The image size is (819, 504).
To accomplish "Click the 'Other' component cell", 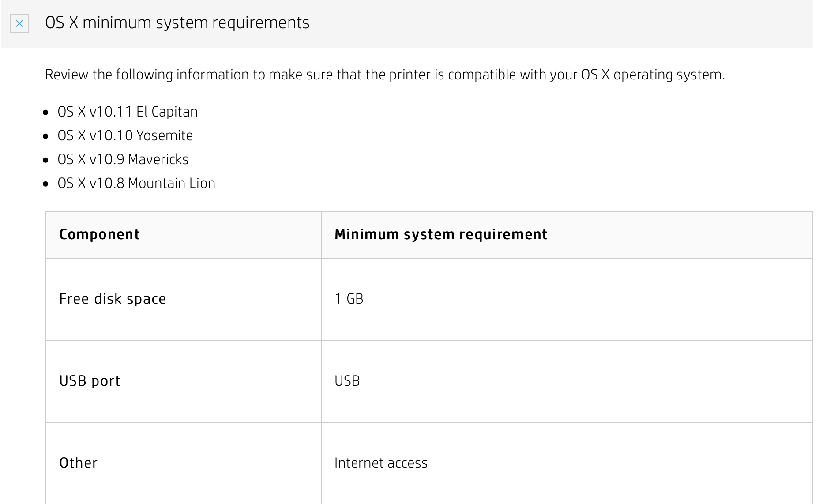I will coord(79,463).
